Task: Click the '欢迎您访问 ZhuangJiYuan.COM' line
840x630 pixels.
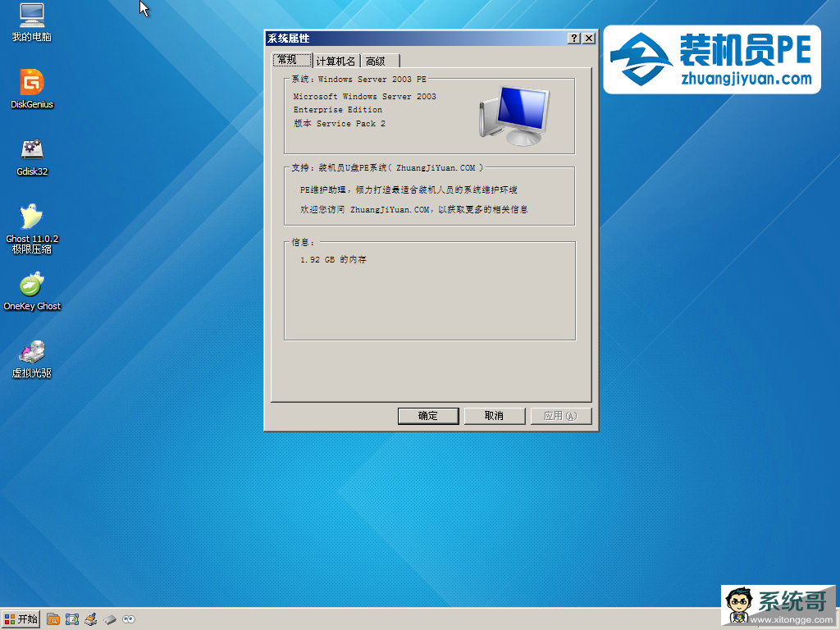Action: point(413,209)
